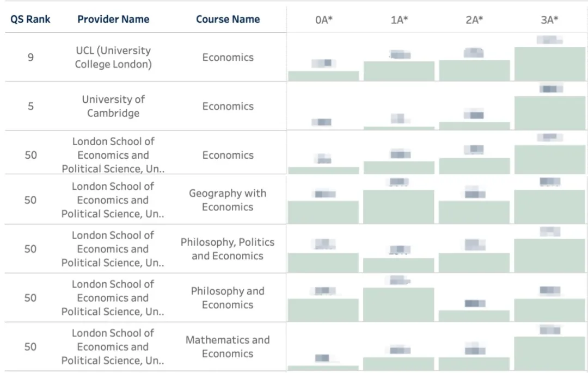
Task: Click Geography with Economics course name
Action: click(228, 200)
